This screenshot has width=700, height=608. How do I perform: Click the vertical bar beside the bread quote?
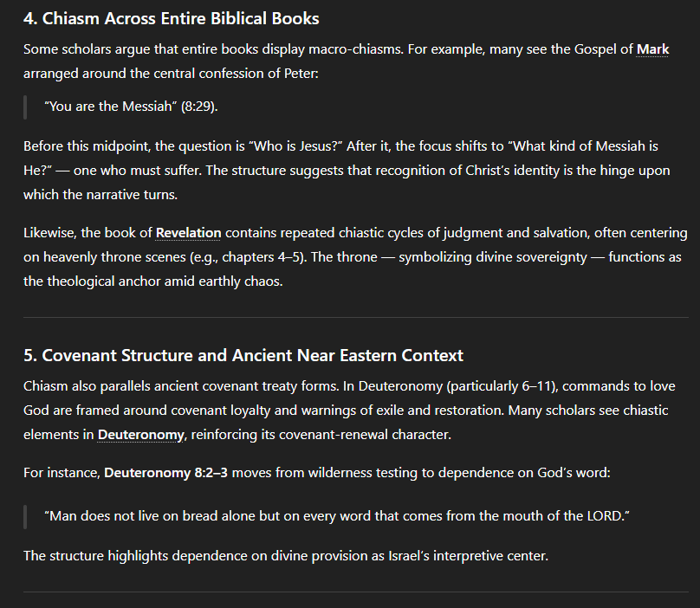click(x=25, y=515)
